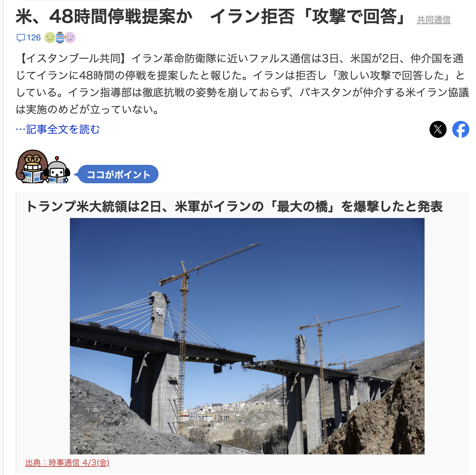Open the damaged bridge photo

tap(247, 336)
